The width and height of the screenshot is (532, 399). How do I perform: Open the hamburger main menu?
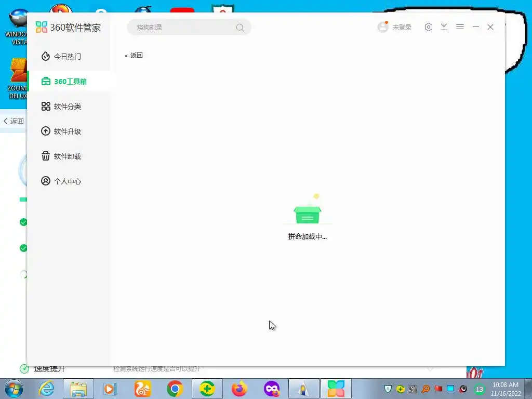pos(460,27)
